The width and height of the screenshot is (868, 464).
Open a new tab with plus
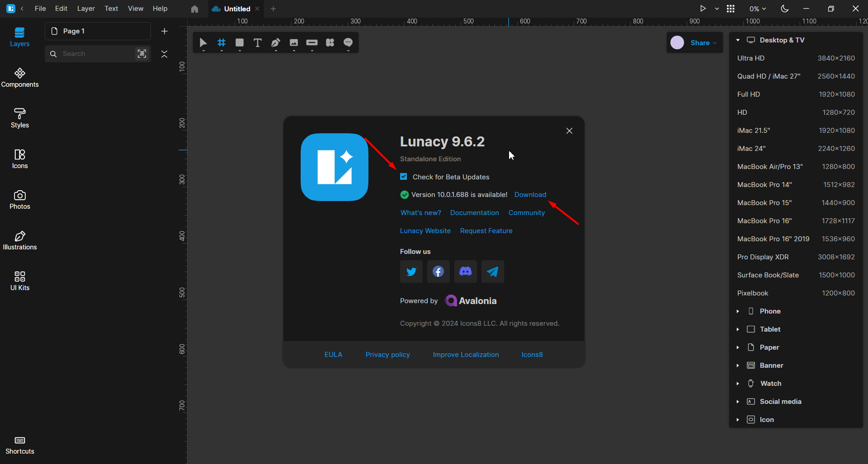point(273,9)
